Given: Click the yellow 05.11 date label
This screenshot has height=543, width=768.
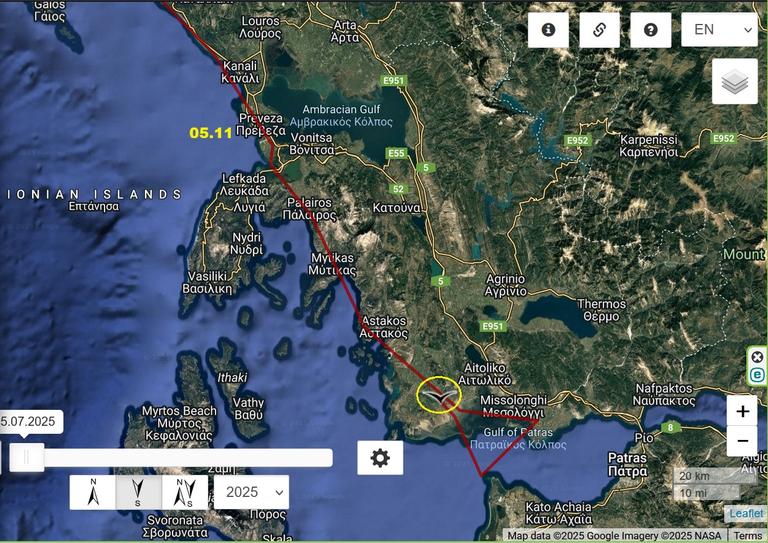Looking at the screenshot, I should 211,133.
